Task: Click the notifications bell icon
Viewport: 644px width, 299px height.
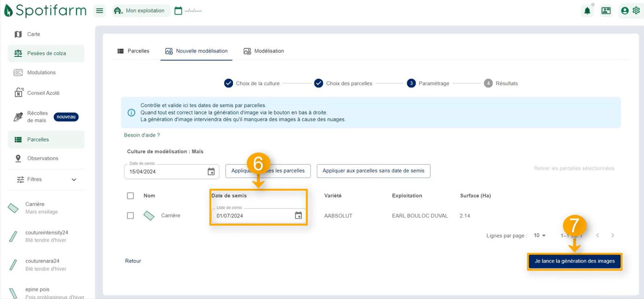Action: (x=587, y=11)
